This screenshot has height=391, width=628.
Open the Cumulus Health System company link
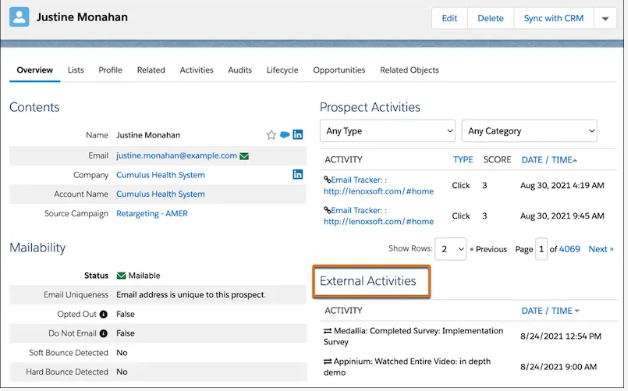[x=161, y=175]
